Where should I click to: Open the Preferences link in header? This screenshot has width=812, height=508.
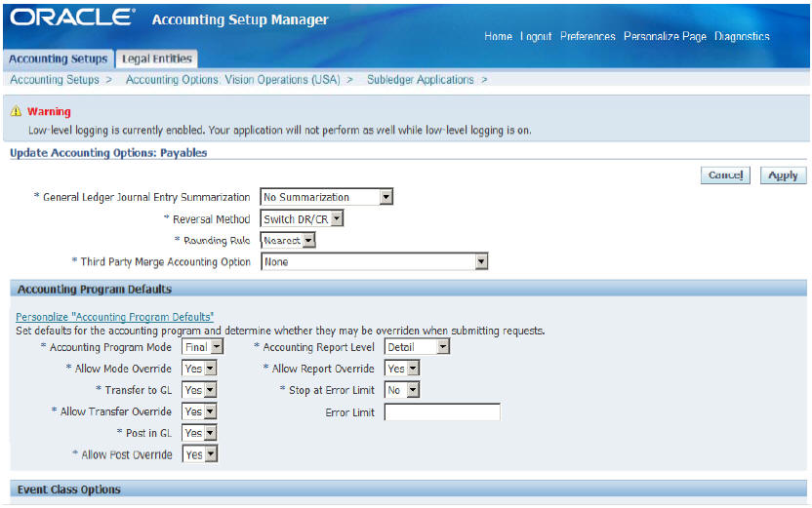point(588,37)
